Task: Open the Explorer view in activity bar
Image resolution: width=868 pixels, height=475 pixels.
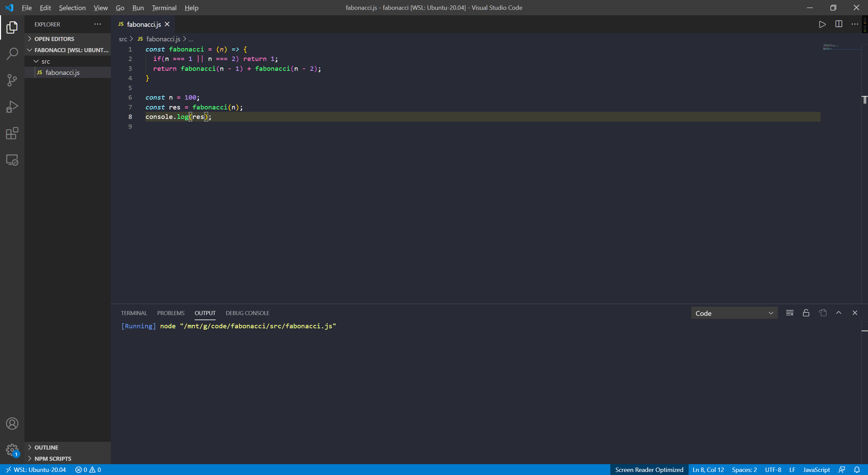Action: click(x=12, y=27)
